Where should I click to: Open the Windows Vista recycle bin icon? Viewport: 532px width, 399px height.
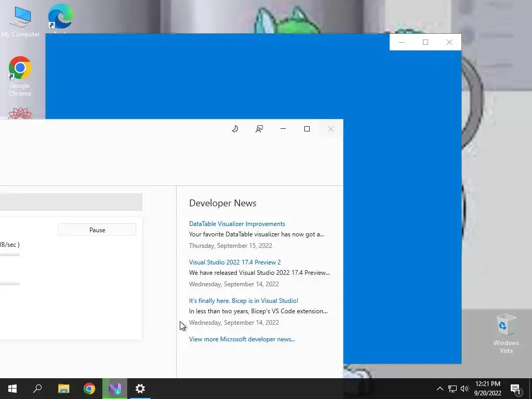pyautogui.click(x=506, y=334)
